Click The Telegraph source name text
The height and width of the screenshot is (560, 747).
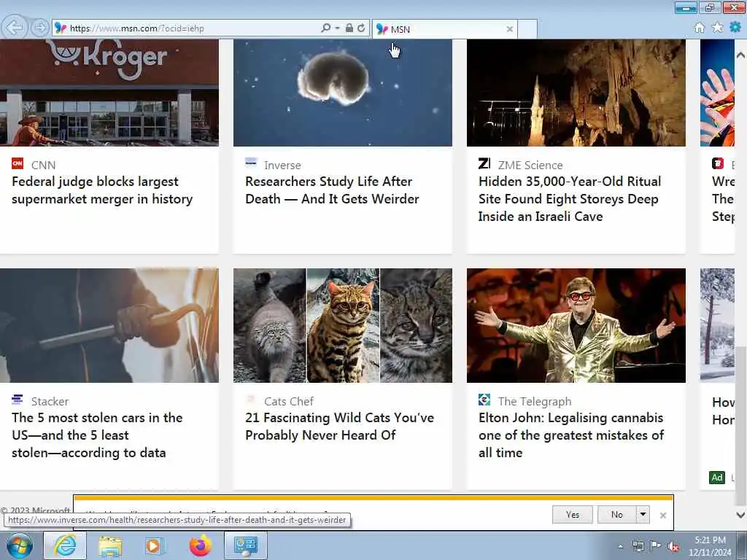pos(535,402)
